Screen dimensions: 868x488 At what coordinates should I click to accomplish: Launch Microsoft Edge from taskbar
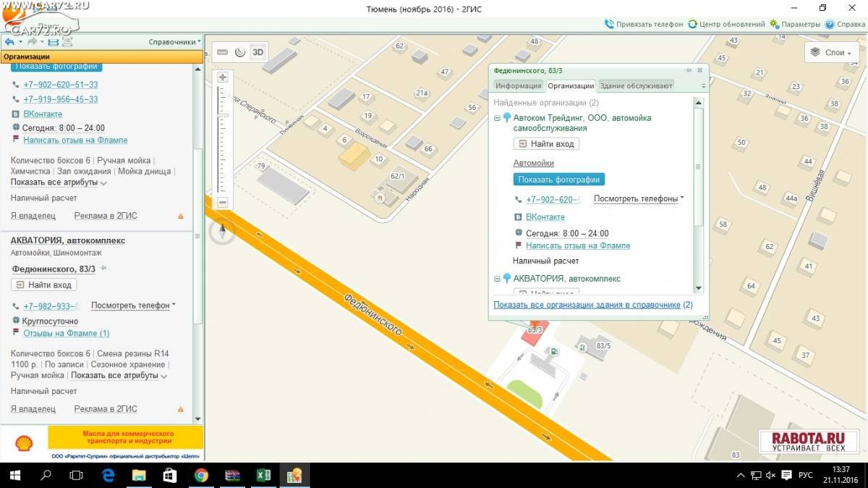[x=108, y=475]
